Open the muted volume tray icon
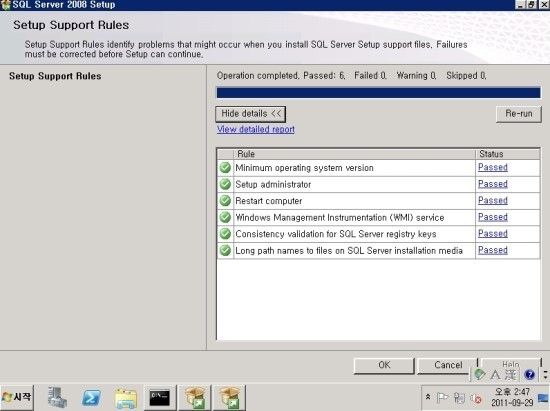 click(476, 398)
